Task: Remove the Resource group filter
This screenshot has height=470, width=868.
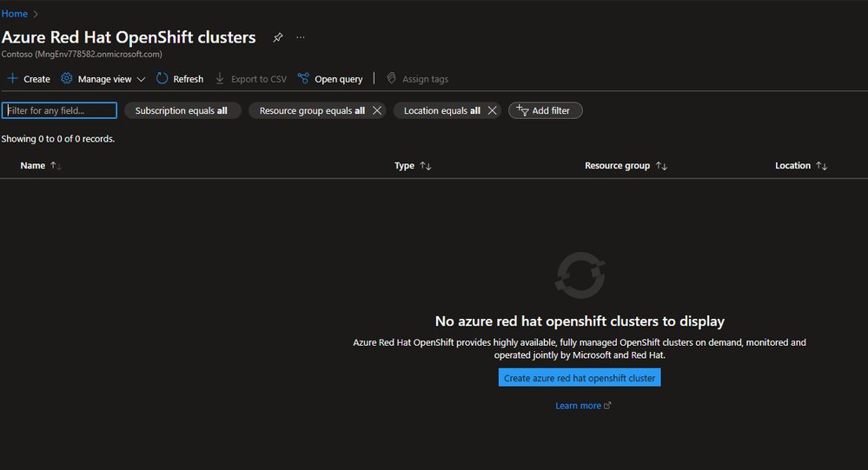Action: coord(377,110)
